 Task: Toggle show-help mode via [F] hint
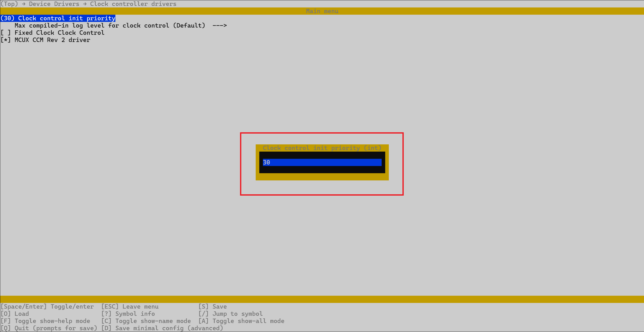(45, 321)
